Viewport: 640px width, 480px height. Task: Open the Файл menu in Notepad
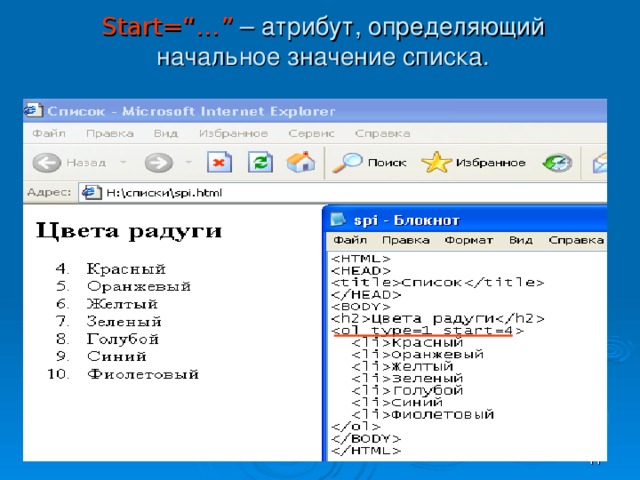click(x=350, y=240)
